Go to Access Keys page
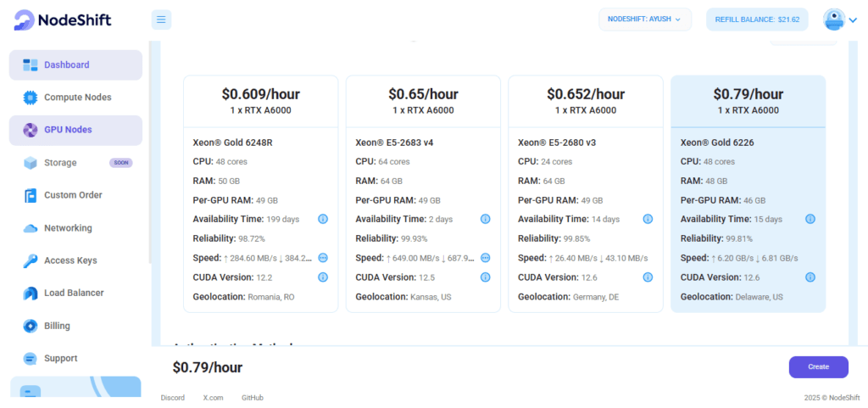Screen dimensions: 868x408 [x=75, y=260]
